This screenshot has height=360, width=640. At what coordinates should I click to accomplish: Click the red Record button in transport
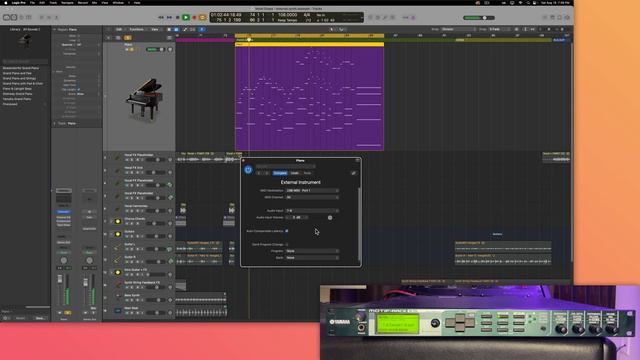click(194, 18)
